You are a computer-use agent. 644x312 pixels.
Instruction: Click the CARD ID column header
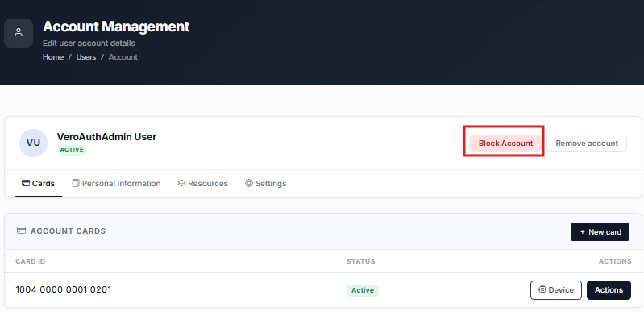click(x=31, y=261)
